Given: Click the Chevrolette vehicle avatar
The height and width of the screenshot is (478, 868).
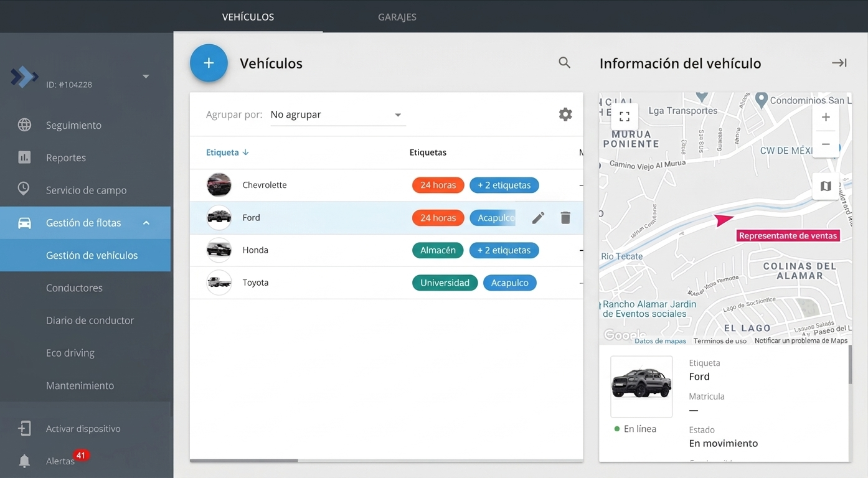Looking at the screenshot, I should pyautogui.click(x=219, y=185).
